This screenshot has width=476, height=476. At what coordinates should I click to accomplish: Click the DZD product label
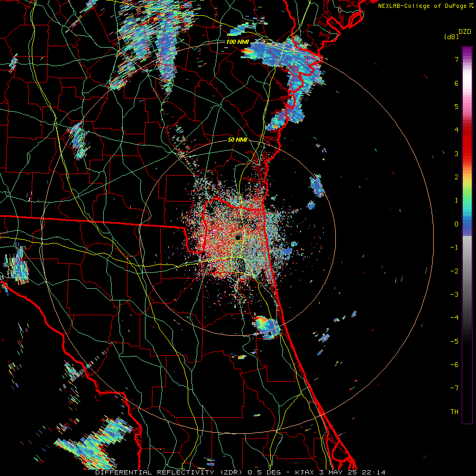pos(465,32)
